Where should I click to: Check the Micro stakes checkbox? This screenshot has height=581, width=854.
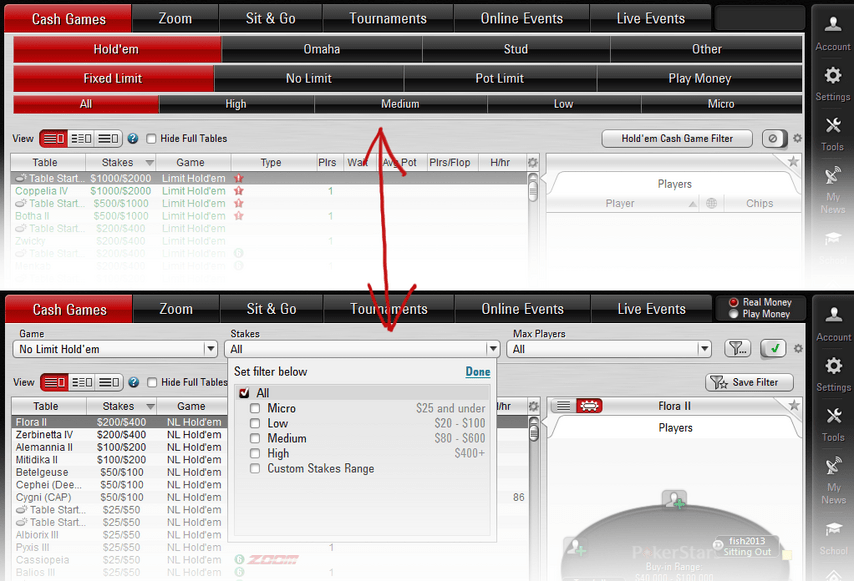[255, 408]
